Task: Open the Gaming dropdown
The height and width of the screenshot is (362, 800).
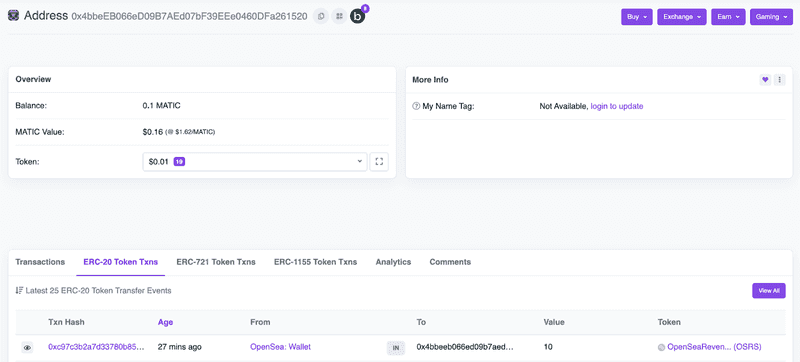Action: pyautogui.click(x=771, y=17)
